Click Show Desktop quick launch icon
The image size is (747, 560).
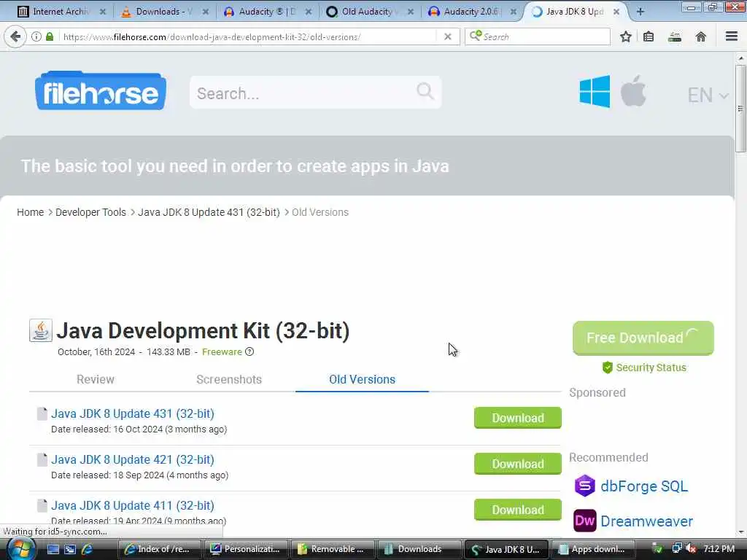(53, 549)
